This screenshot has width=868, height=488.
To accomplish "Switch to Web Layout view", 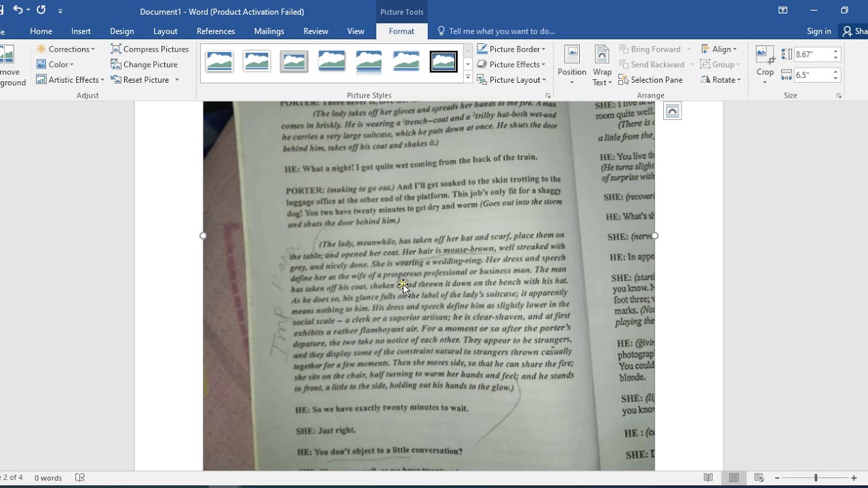I will [759, 478].
